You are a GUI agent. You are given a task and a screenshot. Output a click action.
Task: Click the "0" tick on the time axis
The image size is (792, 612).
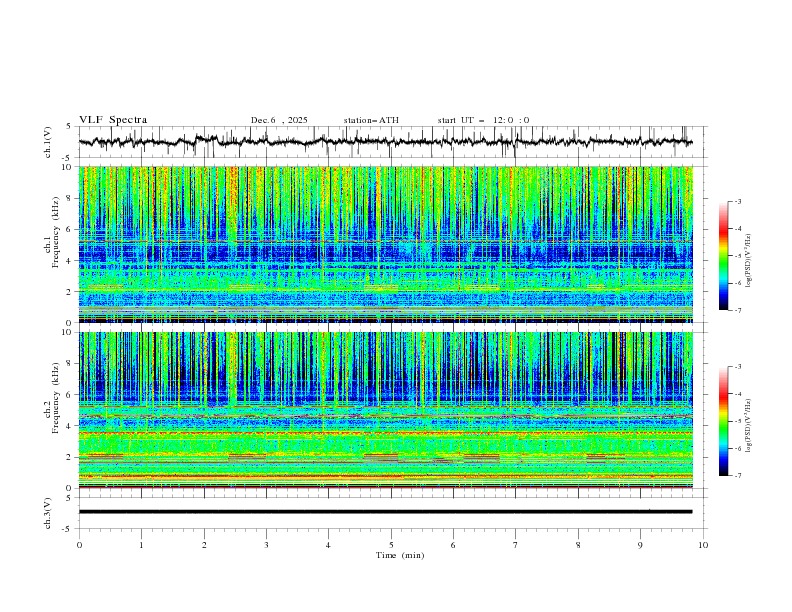[x=79, y=545]
